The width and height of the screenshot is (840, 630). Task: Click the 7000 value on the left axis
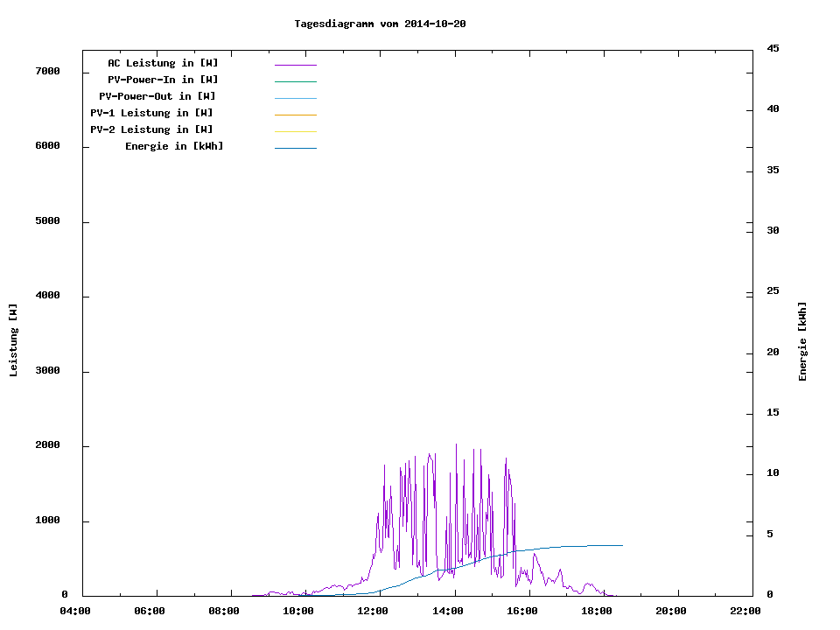pyautogui.click(x=46, y=71)
